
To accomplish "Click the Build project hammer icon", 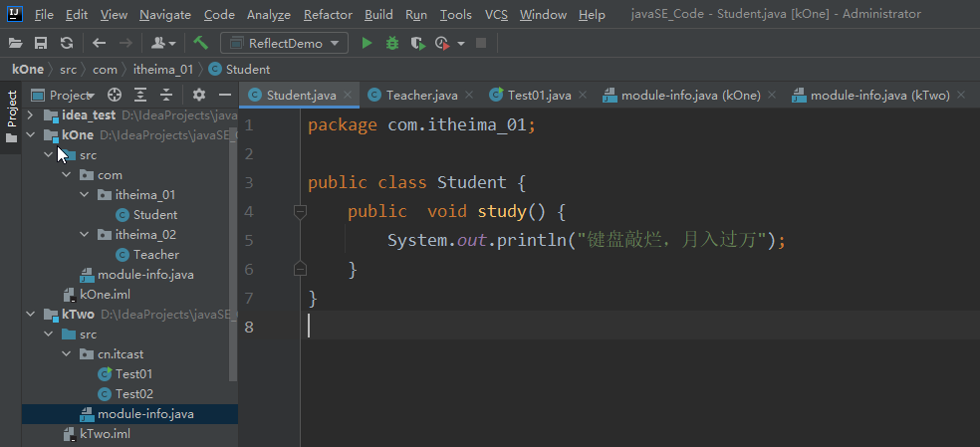I will 200,43.
